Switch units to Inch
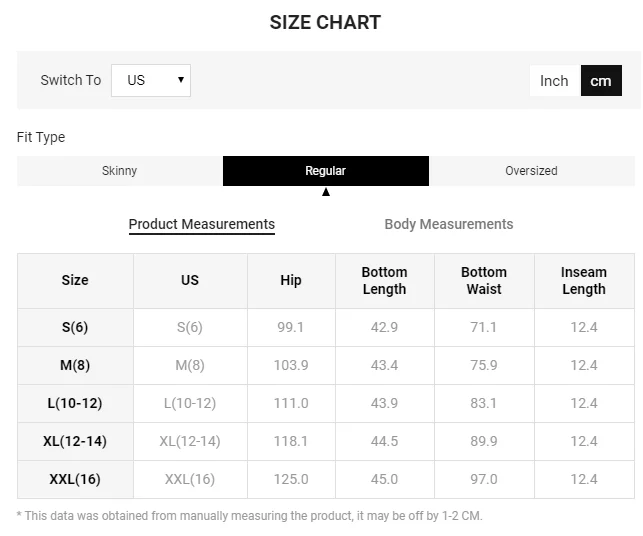This screenshot has height=536, width=643. (554, 81)
